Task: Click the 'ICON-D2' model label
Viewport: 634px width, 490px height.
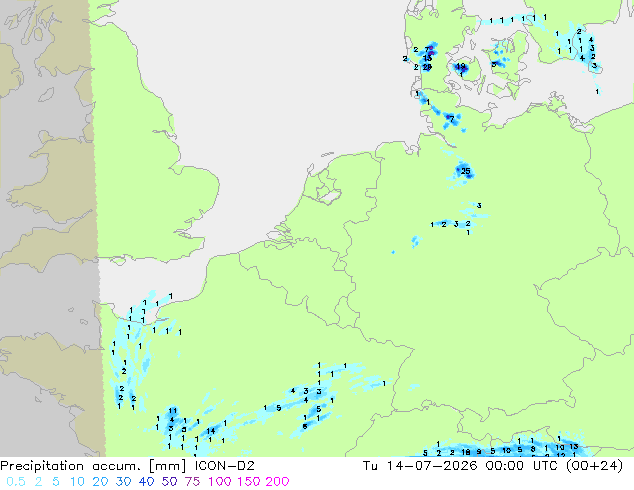Action: click(x=225, y=466)
